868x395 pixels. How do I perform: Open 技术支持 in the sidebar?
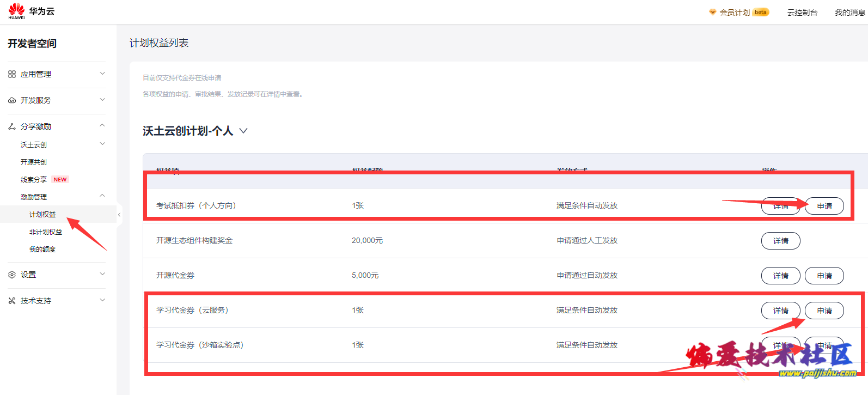click(x=36, y=301)
